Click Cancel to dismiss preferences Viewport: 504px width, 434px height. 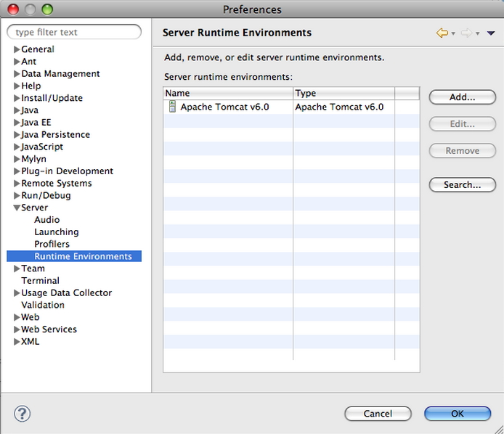point(378,414)
